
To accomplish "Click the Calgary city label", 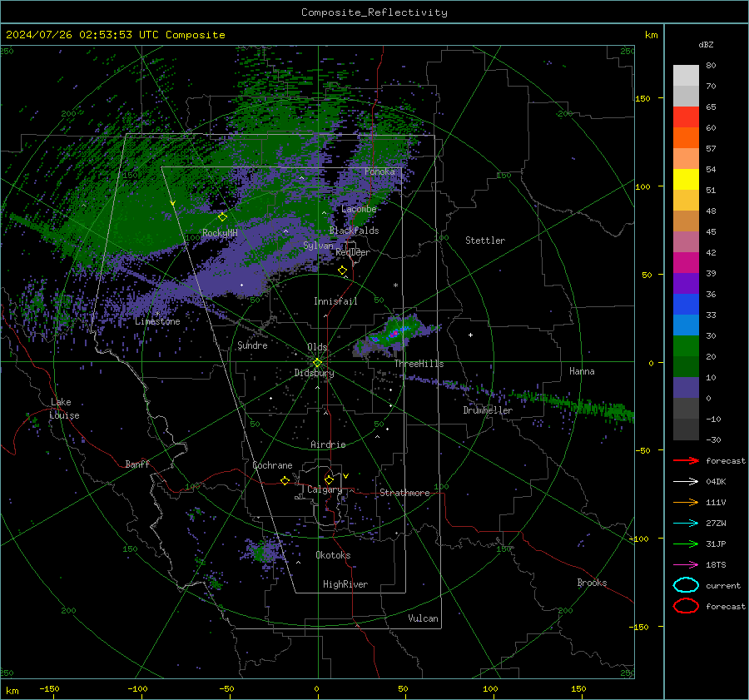I will tap(325, 489).
